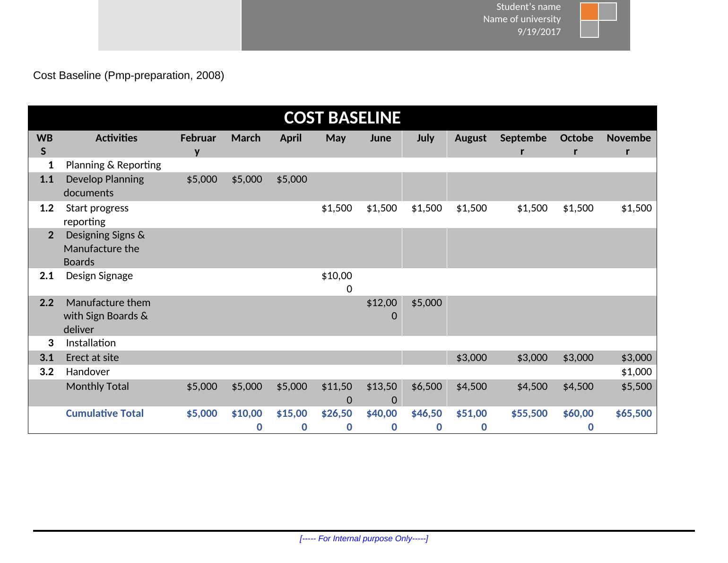Select the Activities column header
Image resolution: width=728 pixels, height=563 pixels.
116,138
